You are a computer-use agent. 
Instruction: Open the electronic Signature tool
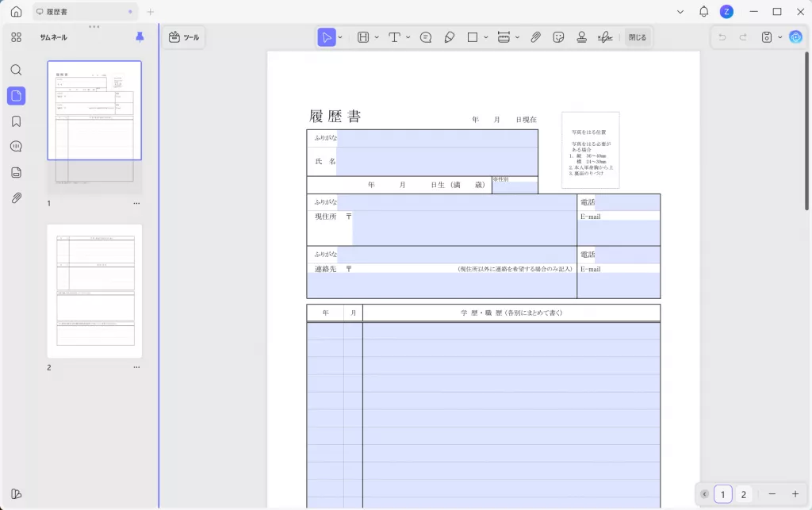coord(603,36)
